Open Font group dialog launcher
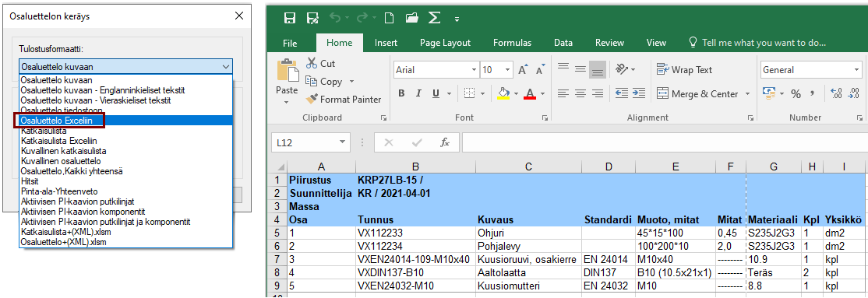The width and height of the screenshot is (868, 298). pos(545,117)
